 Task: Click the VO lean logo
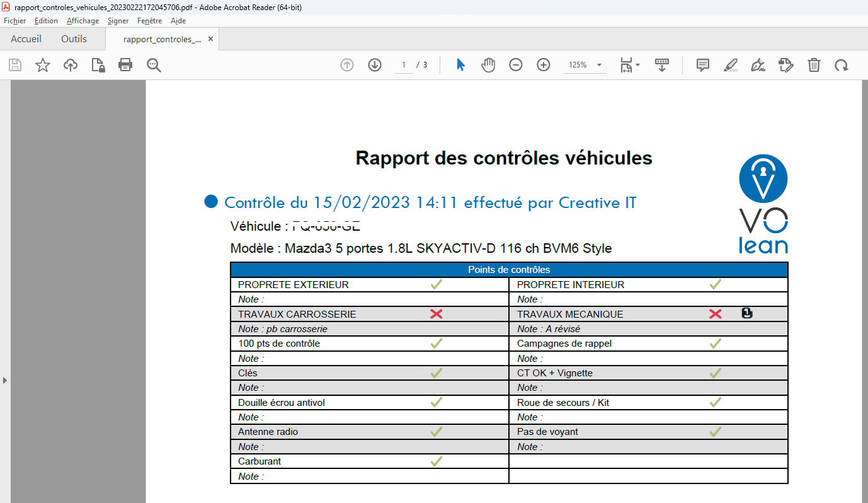(x=763, y=204)
